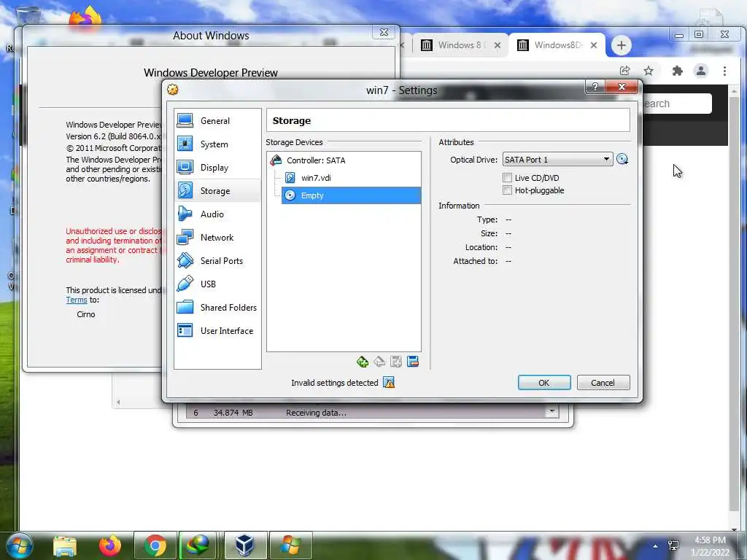This screenshot has width=747, height=560.
Task: Open the Chrome extensions puzzle icon
Action: tap(677, 71)
